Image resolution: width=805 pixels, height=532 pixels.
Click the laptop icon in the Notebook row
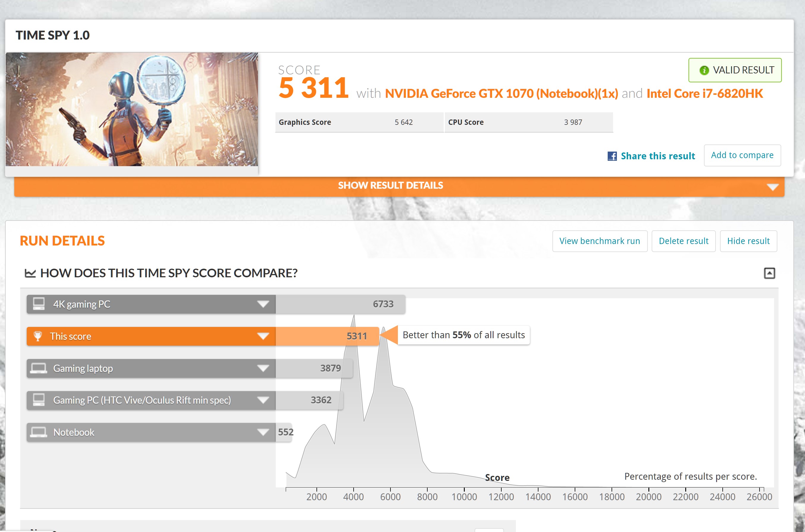click(x=39, y=432)
